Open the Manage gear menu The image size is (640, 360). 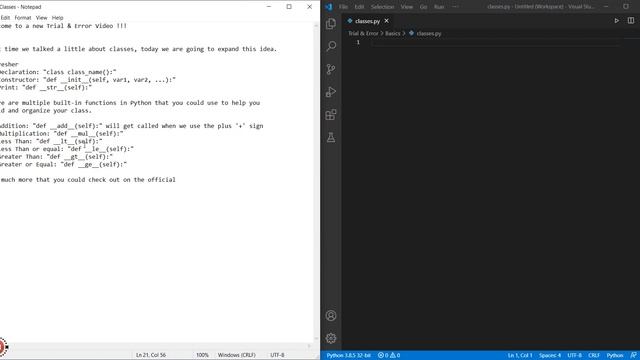(331, 338)
